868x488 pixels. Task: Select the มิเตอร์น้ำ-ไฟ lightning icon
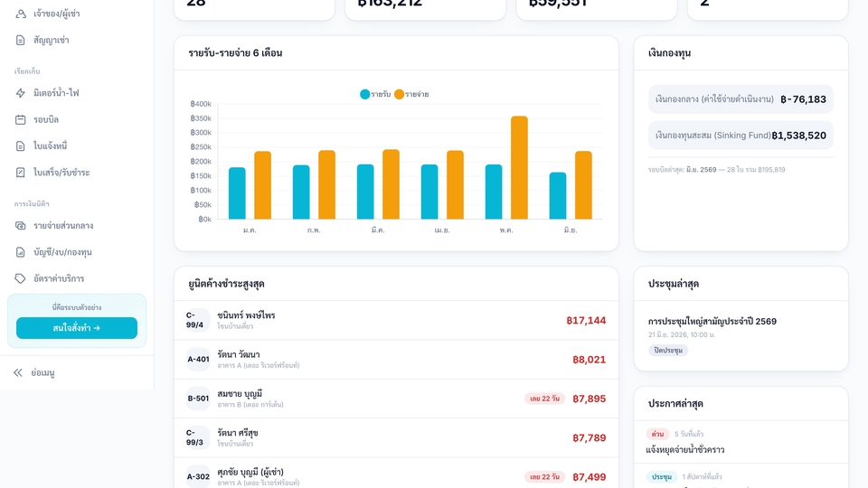[21, 93]
